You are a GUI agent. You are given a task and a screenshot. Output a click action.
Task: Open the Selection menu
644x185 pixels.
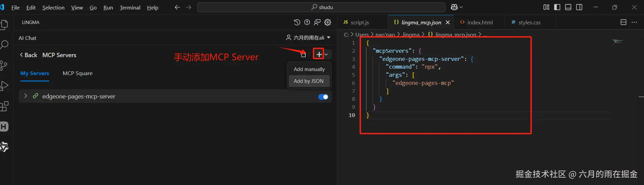[x=53, y=7]
